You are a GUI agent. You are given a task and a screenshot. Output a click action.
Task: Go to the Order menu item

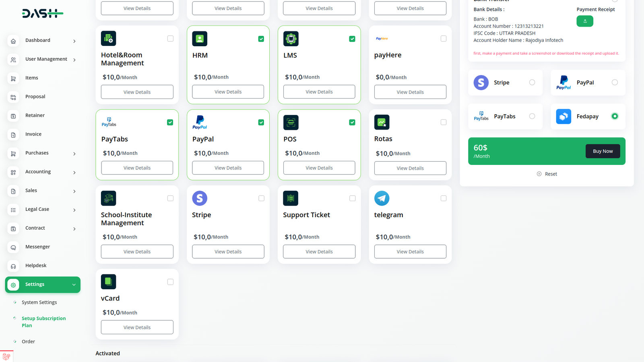pos(28,341)
